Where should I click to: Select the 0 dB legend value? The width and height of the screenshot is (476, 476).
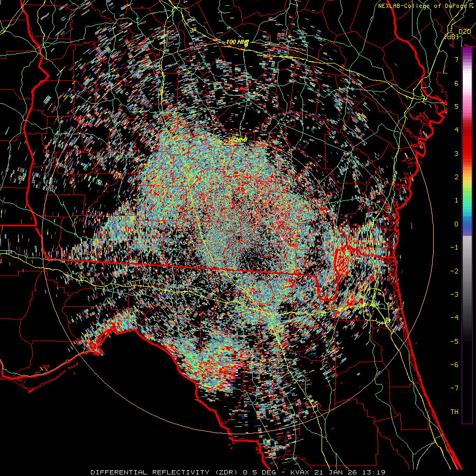pos(456,224)
